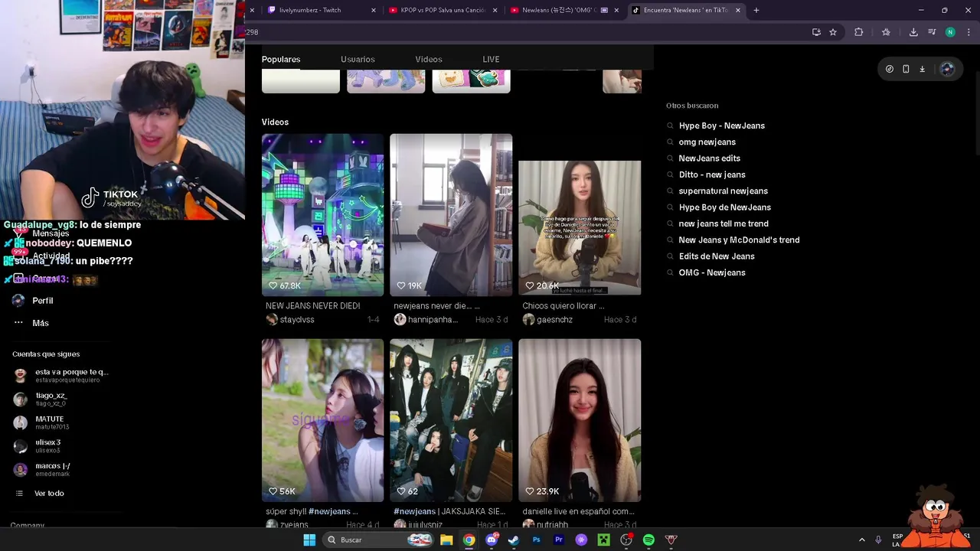Click the install app icon in address bar
The height and width of the screenshot is (551, 980).
(x=816, y=32)
